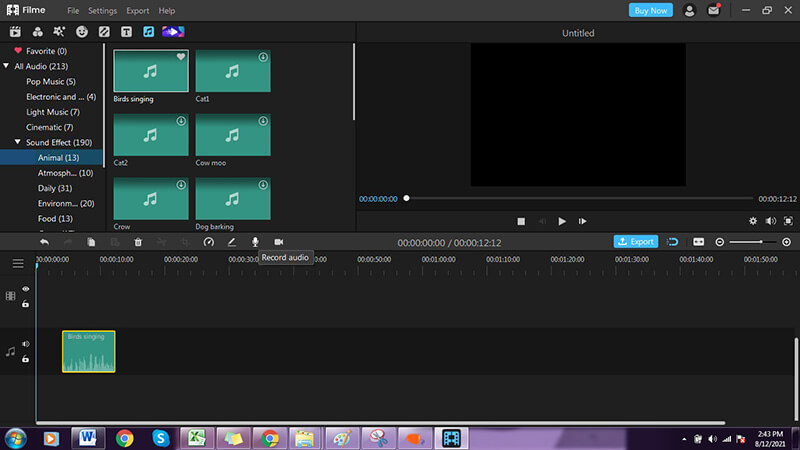Download the Cat1 sound effect
The width and height of the screenshot is (800, 450).
263,57
